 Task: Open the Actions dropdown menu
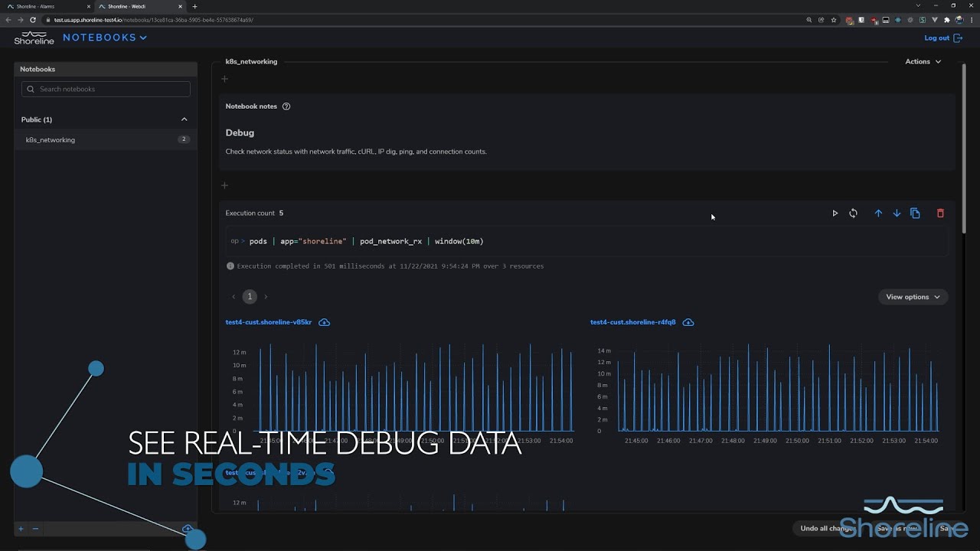pyautogui.click(x=923, y=61)
